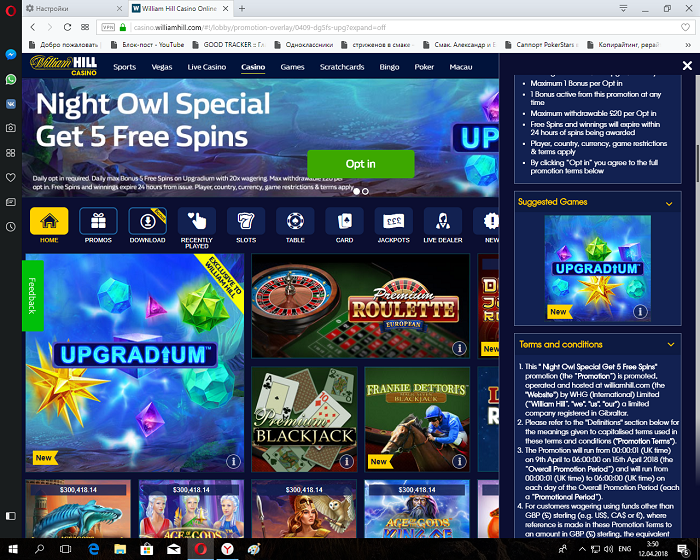Close the promotion overlay panel
Screen dimensions: 700x560
(x=687, y=66)
